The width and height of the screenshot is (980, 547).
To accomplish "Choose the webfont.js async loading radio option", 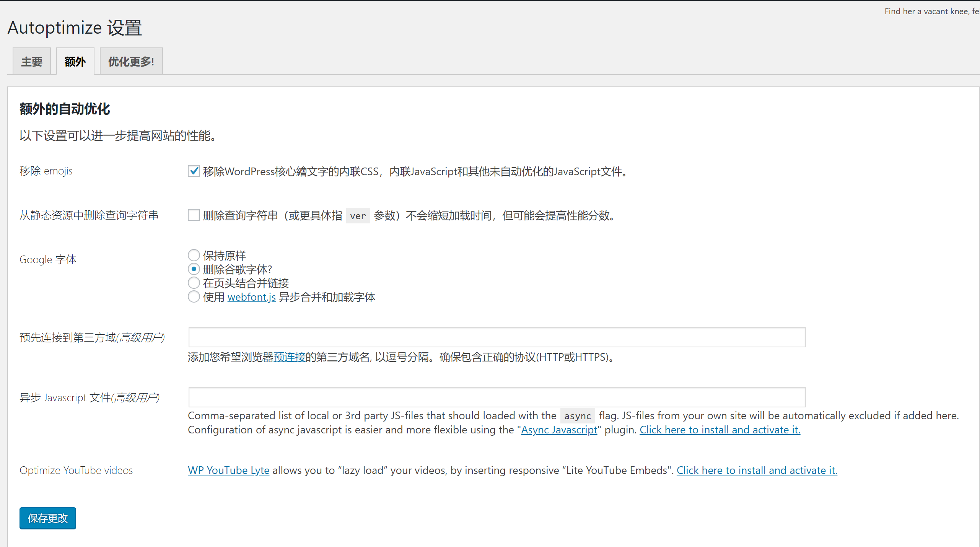I will pyautogui.click(x=194, y=296).
